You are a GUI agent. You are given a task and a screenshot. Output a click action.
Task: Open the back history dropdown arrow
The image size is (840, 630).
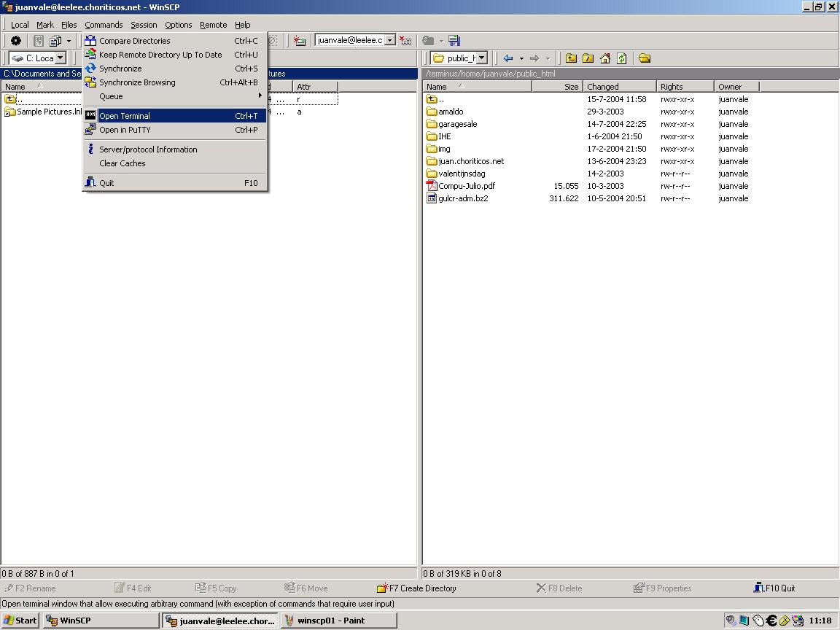click(x=521, y=58)
